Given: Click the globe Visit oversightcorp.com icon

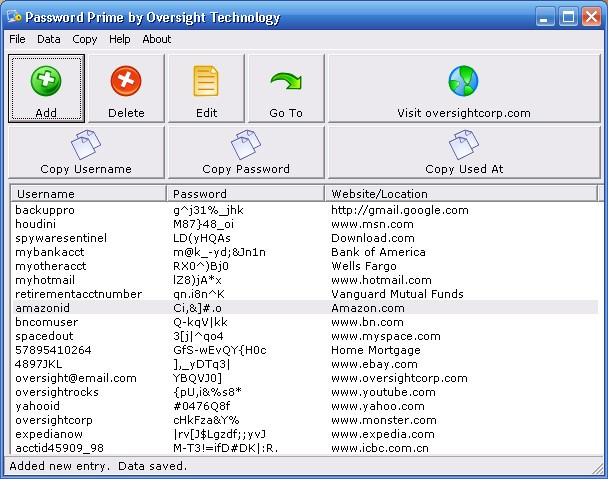Looking at the screenshot, I should pos(463,81).
